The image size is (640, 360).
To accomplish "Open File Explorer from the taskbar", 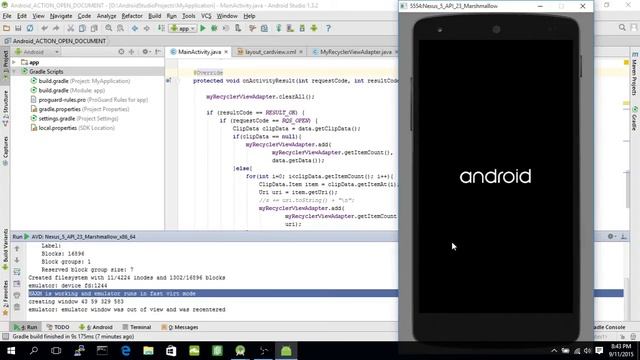I will coord(149,351).
